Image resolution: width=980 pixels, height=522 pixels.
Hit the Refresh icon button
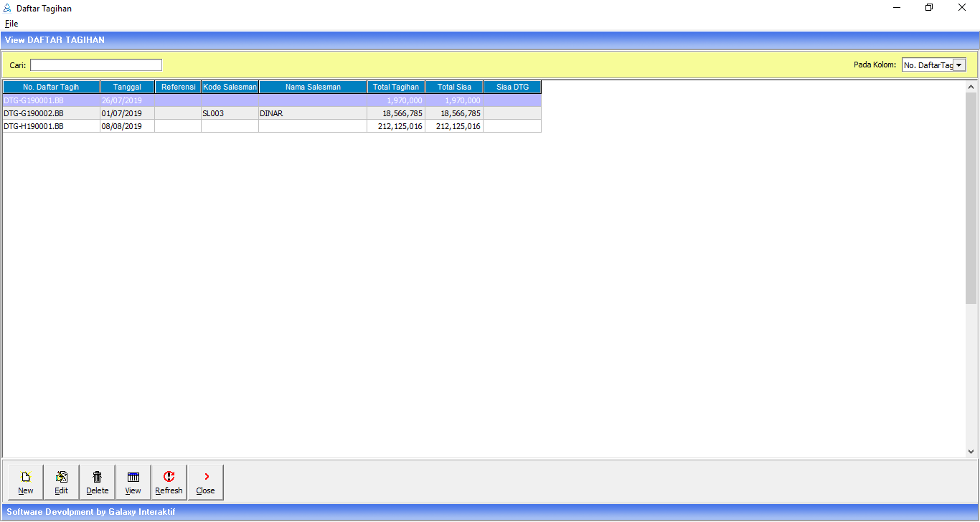[169, 482]
